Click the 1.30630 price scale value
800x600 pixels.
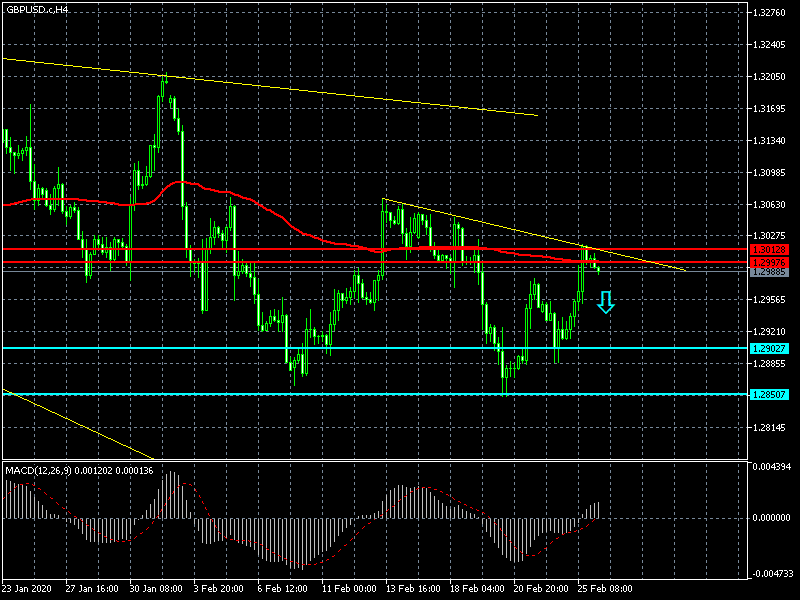[x=769, y=205]
